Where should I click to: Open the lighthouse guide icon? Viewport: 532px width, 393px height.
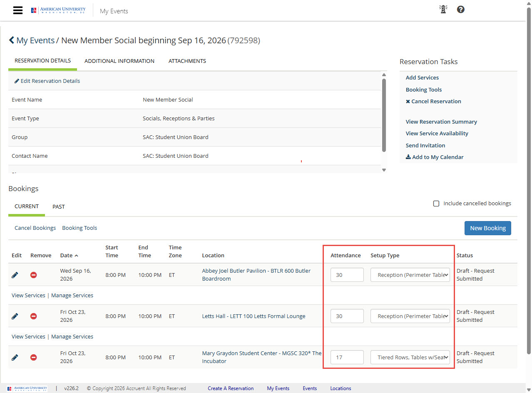click(443, 9)
